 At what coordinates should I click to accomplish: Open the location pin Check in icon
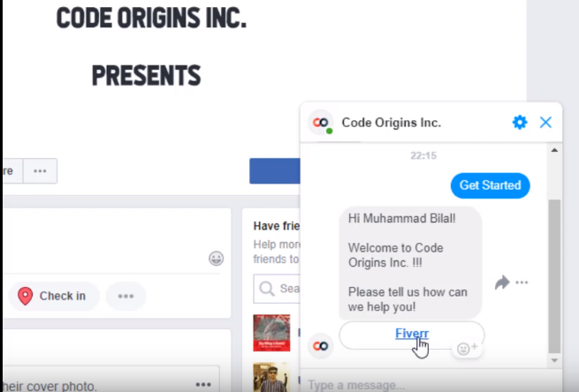25,296
